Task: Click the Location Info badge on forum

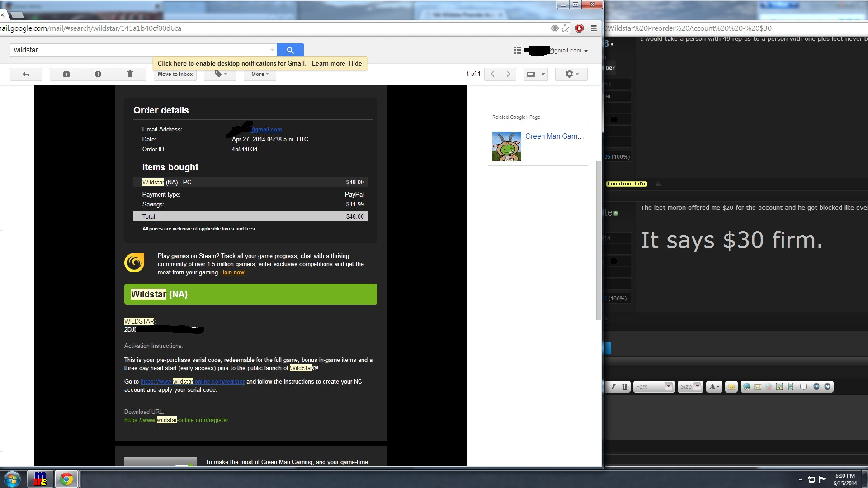Action: point(627,184)
